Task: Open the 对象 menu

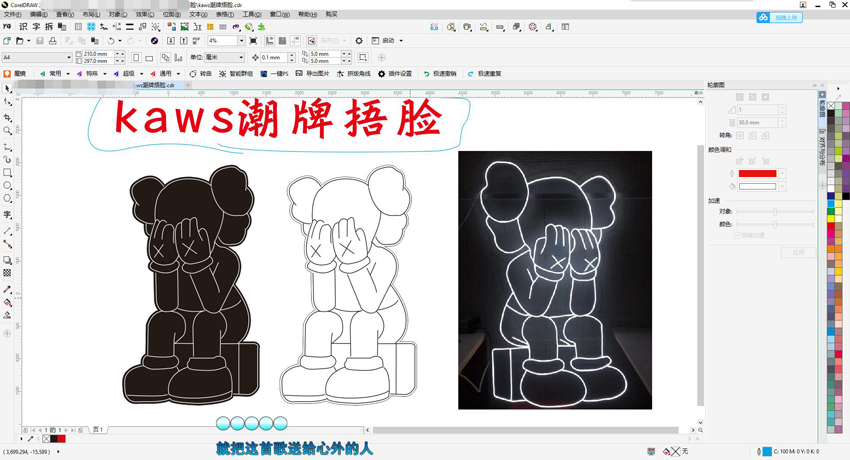Action: click(118, 15)
